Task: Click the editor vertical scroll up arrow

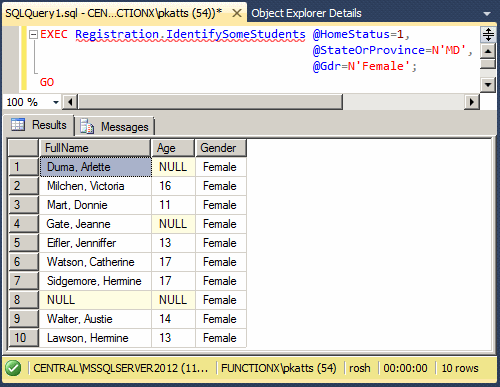Action: click(488, 51)
